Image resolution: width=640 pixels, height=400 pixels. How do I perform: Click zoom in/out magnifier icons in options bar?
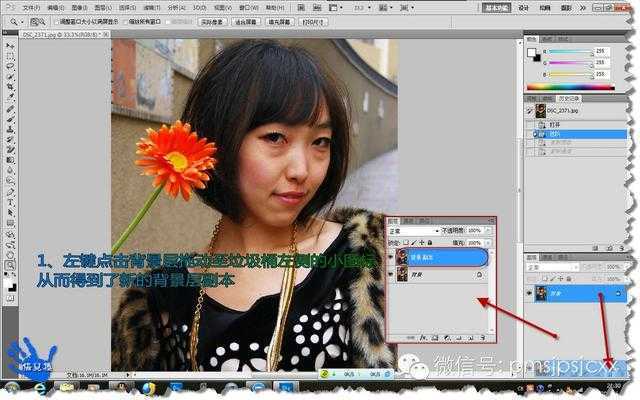(38, 22)
